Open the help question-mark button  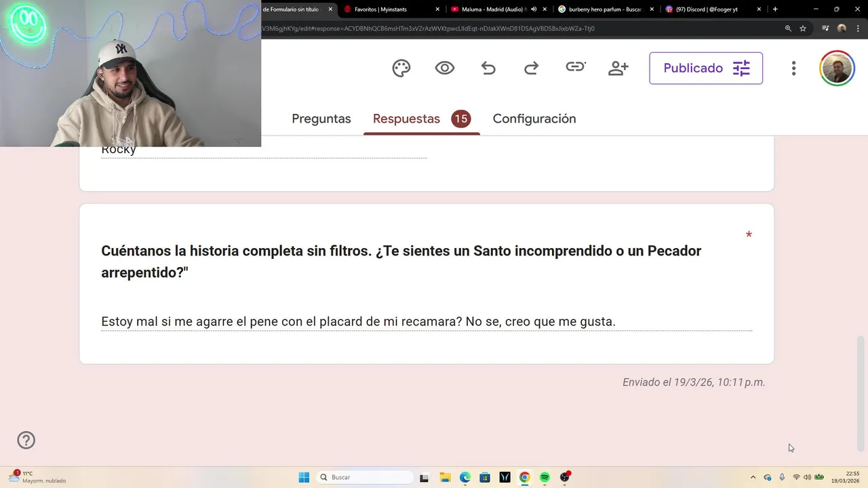coord(26,441)
